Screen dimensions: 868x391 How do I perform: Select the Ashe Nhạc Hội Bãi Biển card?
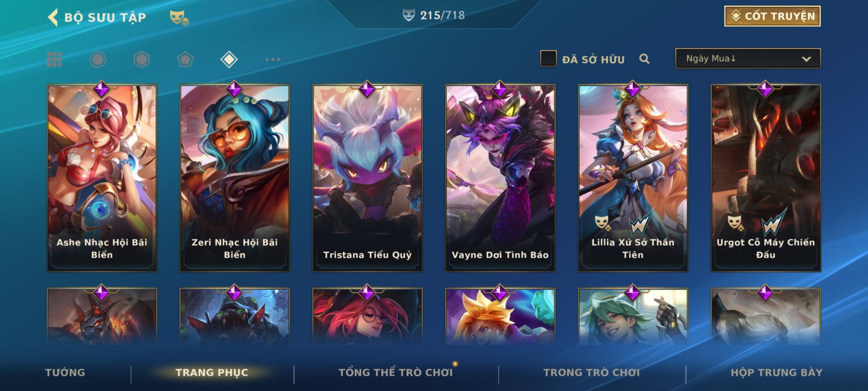pos(102,178)
